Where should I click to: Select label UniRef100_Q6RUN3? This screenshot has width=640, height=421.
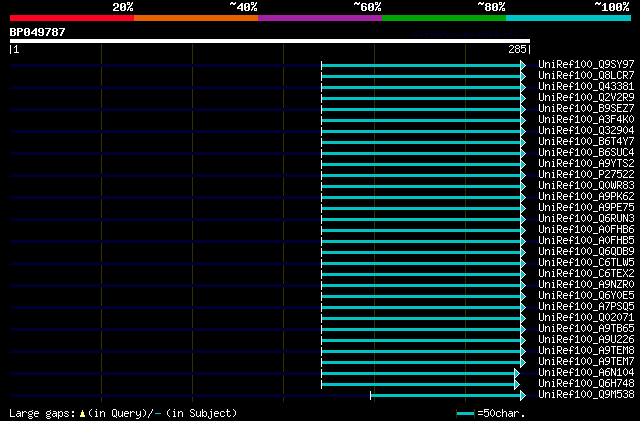(x=586, y=219)
